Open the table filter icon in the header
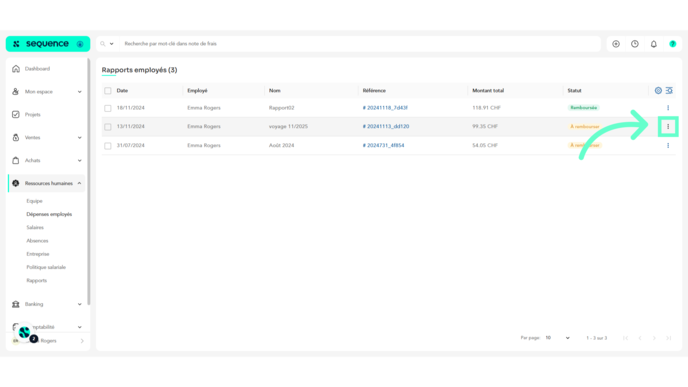This screenshot has height=387, width=688. [669, 90]
